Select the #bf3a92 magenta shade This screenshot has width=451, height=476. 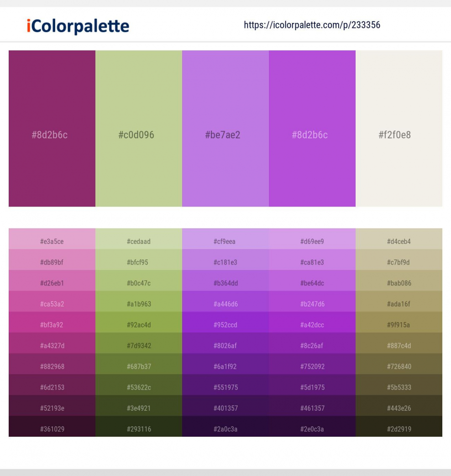tap(52, 325)
